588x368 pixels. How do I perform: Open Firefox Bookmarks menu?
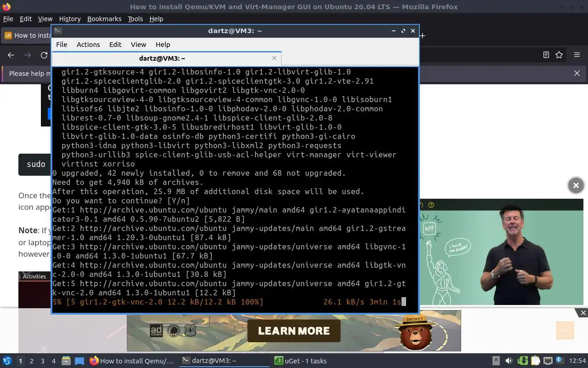(104, 19)
